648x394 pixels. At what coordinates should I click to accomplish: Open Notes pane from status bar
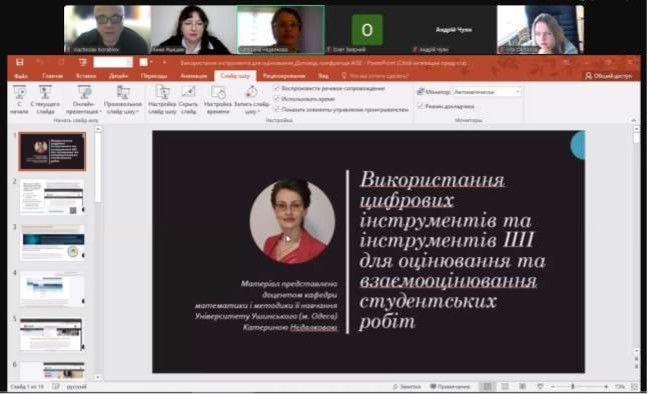click(x=407, y=387)
